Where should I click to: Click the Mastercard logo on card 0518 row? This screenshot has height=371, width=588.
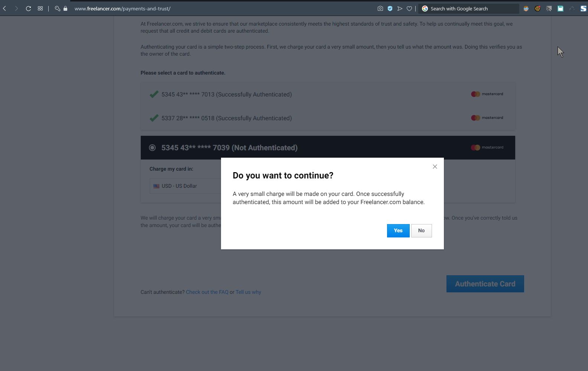point(487,118)
